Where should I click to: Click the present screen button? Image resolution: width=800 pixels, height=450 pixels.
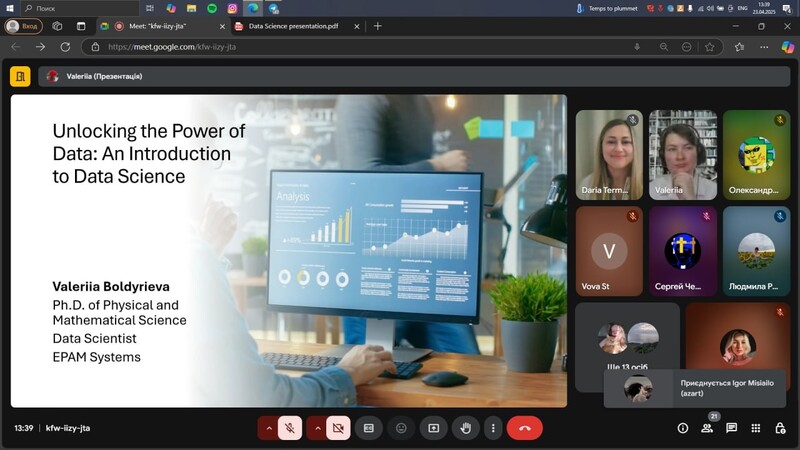pos(434,428)
